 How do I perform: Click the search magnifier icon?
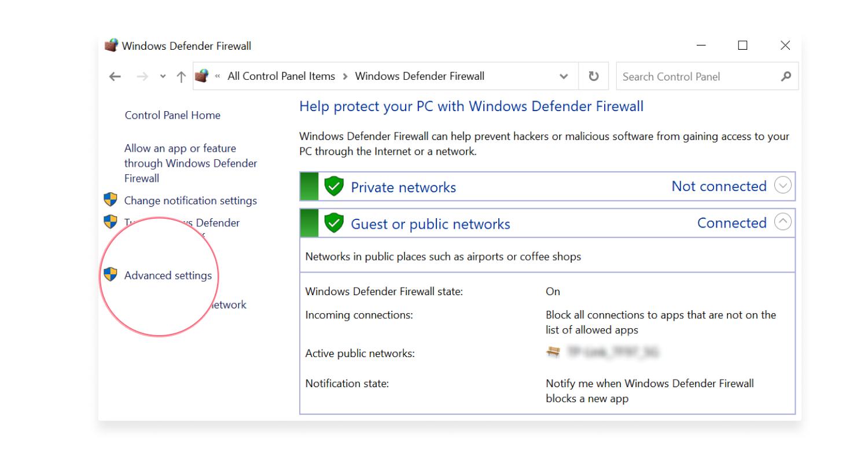tap(786, 76)
